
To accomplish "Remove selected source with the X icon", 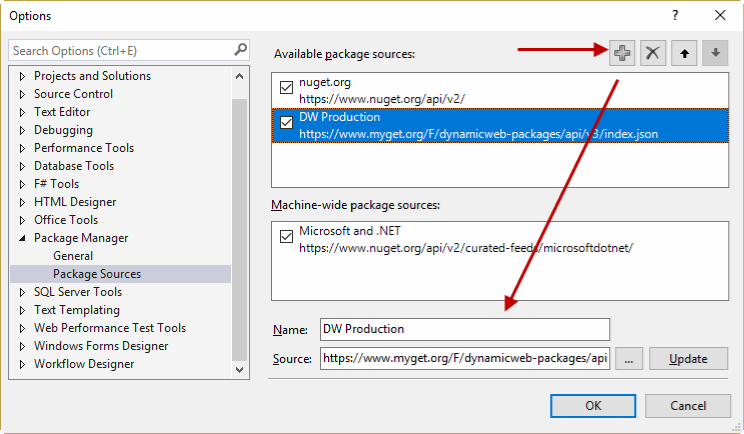I will [653, 54].
